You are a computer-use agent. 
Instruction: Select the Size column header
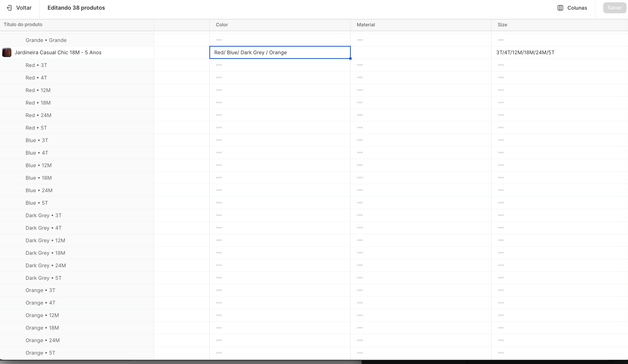(x=502, y=25)
